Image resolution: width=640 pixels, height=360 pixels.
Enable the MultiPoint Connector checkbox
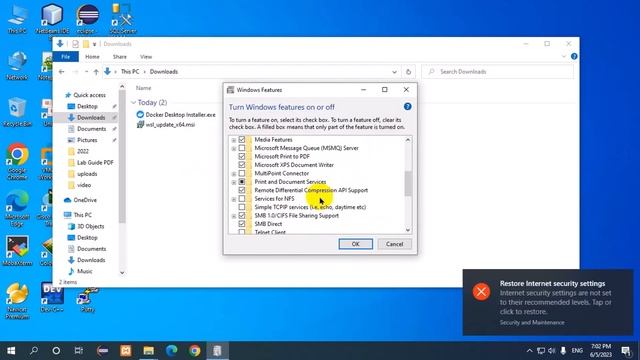click(242, 173)
